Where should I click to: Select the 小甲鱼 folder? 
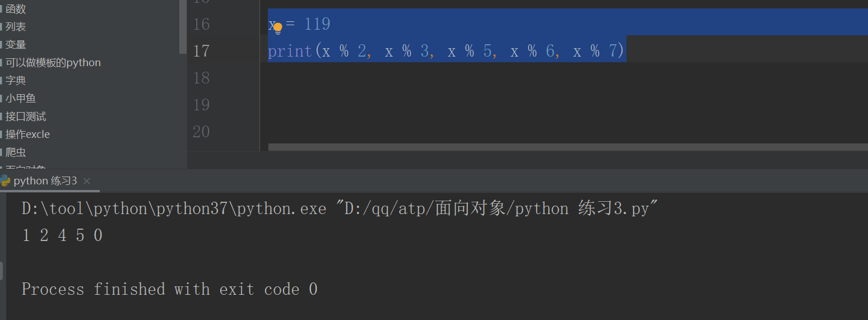21,98
